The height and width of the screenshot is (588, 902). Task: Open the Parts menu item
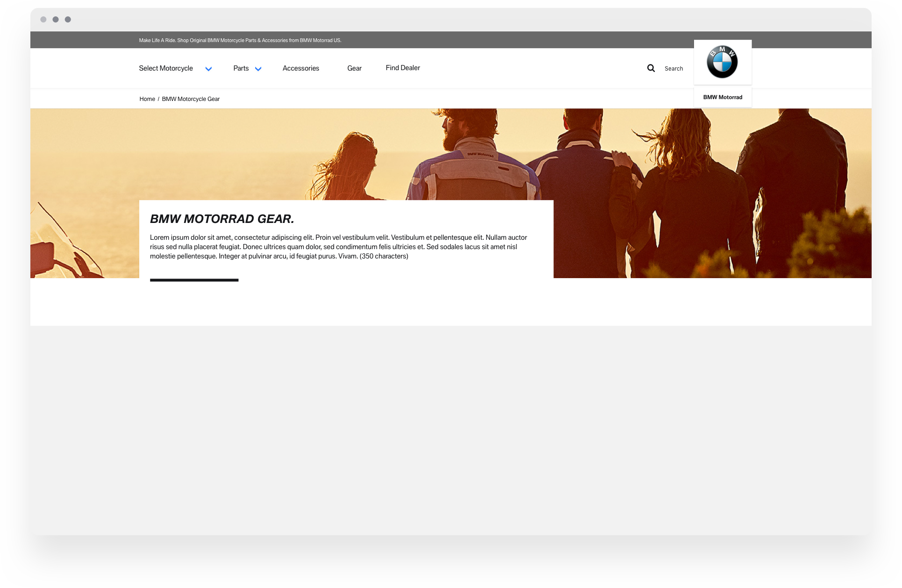[241, 68]
